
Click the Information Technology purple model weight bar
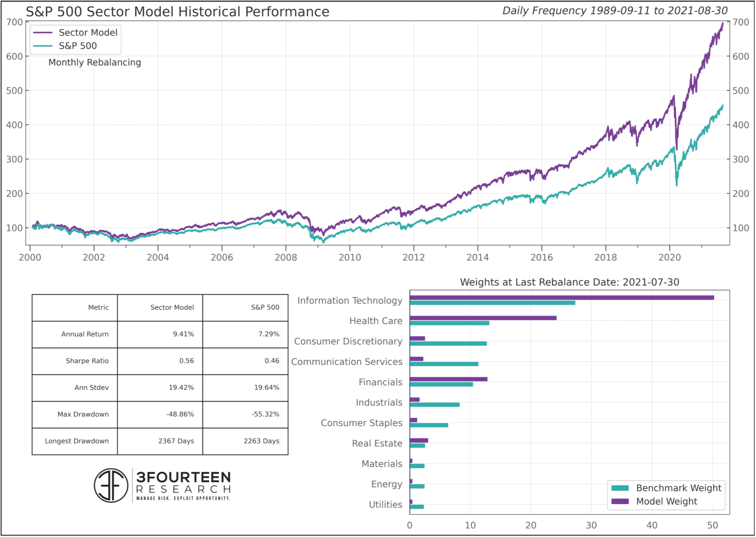coord(562,298)
